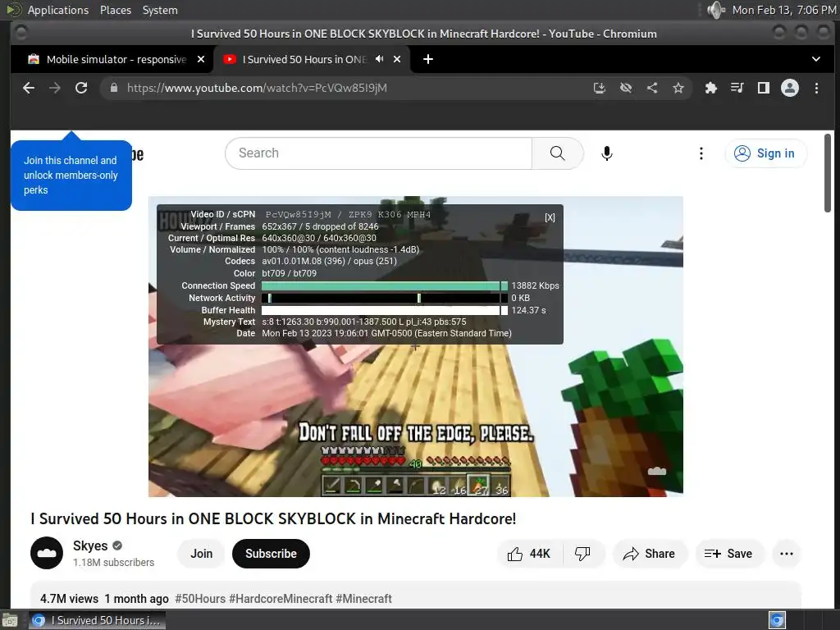Share this page from the address bar

(652, 88)
